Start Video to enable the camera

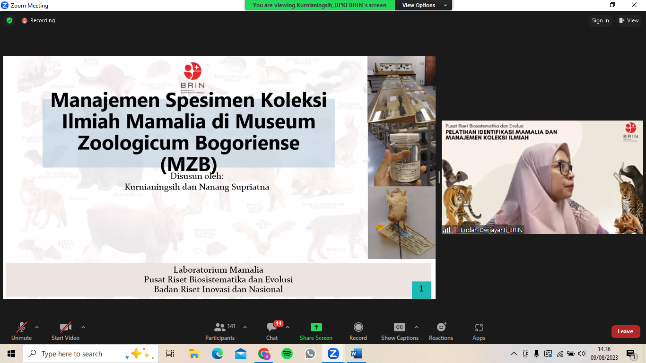click(65, 331)
